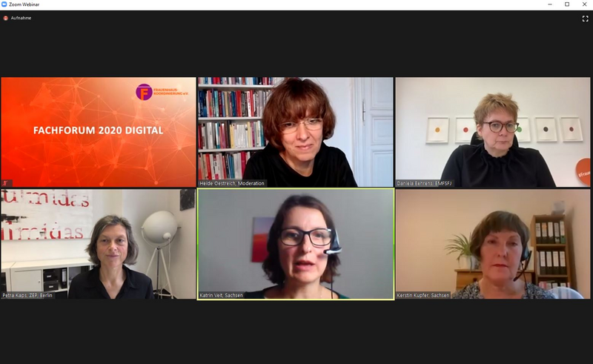The image size is (593, 364).
Task: Click the Aufnahme recording label
Action: (x=21, y=18)
